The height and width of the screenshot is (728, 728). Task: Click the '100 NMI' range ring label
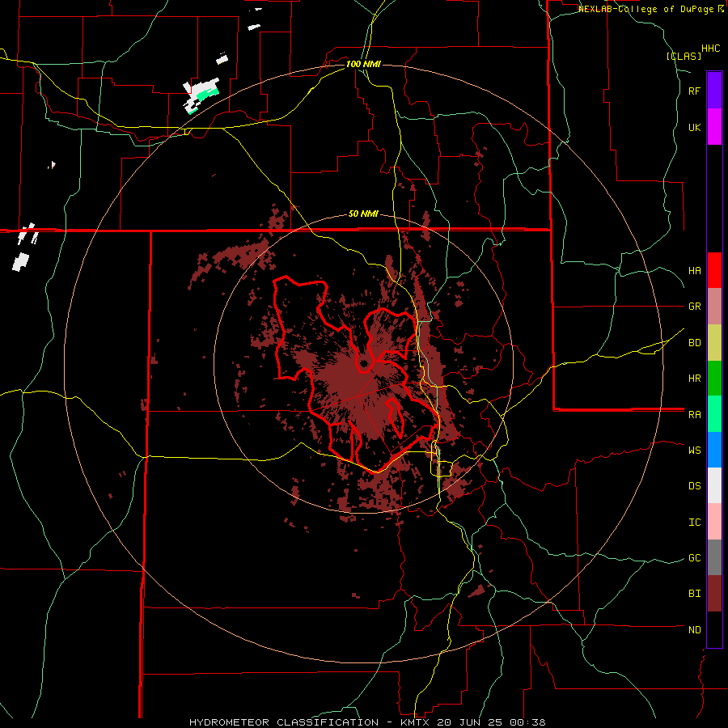(x=363, y=64)
